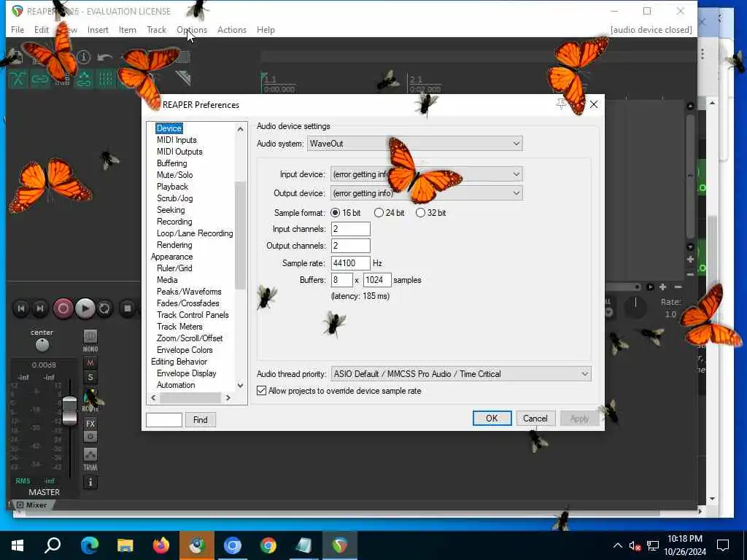Click the OK button
Screen dimensions: 747x560
pos(492,418)
